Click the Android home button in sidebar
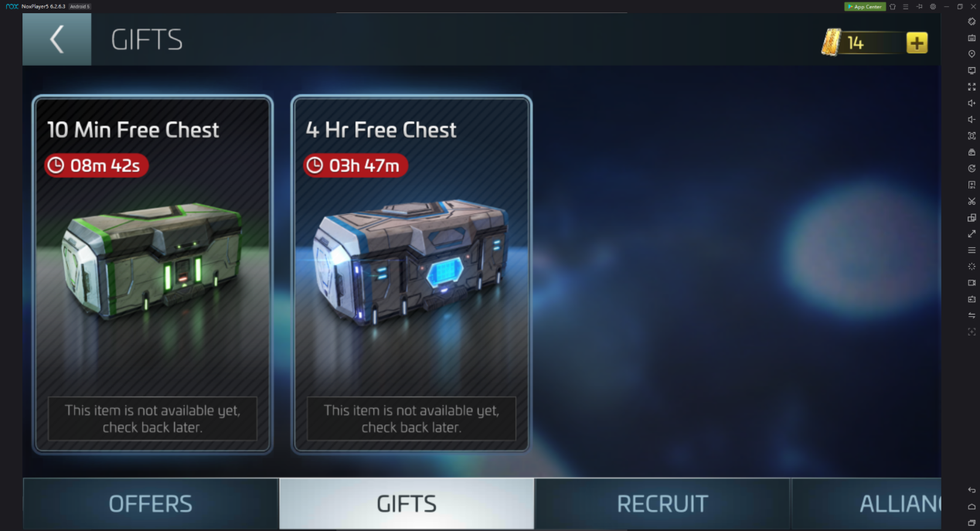The image size is (980, 531). 971,506
